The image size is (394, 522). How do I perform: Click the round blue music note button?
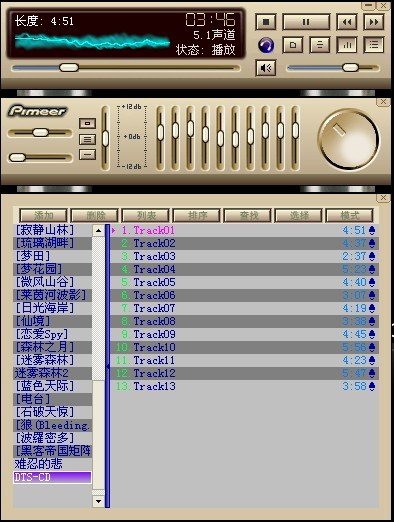point(266,45)
